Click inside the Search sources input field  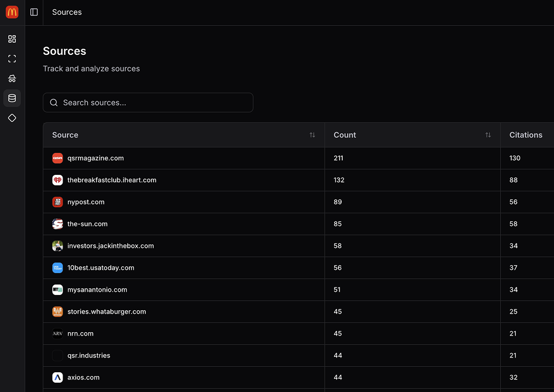click(148, 103)
